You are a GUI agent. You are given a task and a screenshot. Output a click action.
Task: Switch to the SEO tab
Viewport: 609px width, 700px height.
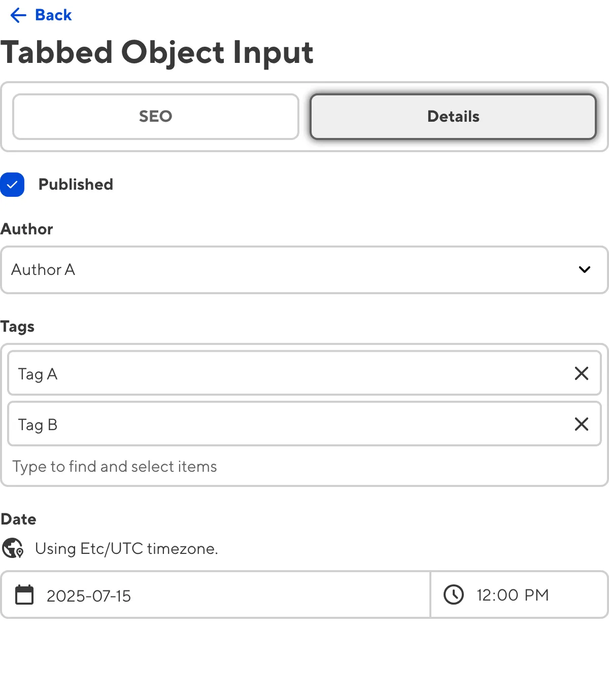coord(155,117)
